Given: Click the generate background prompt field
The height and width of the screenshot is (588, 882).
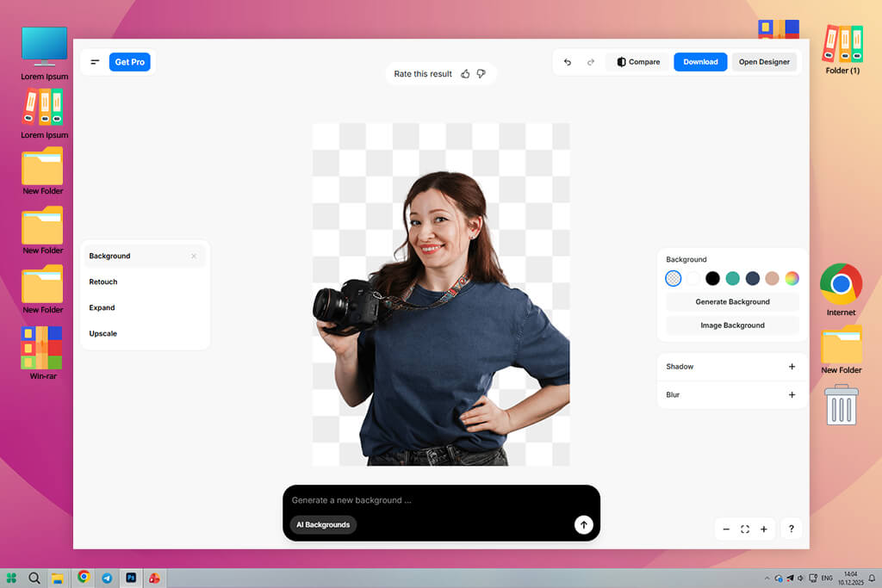Looking at the screenshot, I should coord(441,500).
